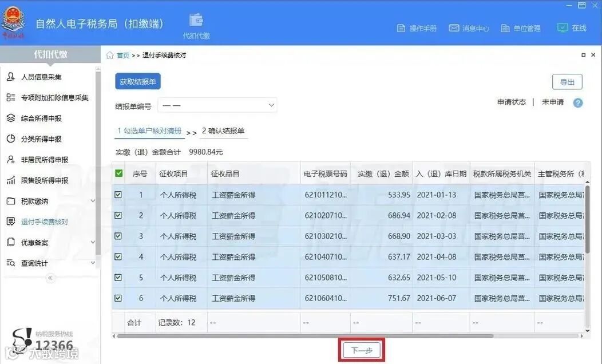The height and width of the screenshot is (364, 602).
Task: Minimize the application window
Action: coord(569,5)
